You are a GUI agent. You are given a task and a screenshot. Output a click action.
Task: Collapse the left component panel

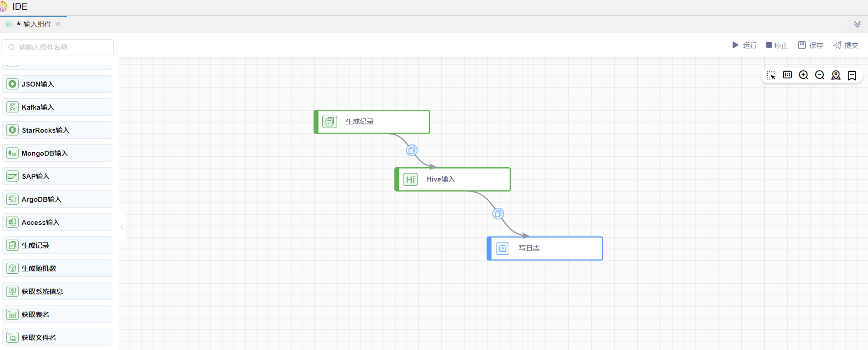122,227
